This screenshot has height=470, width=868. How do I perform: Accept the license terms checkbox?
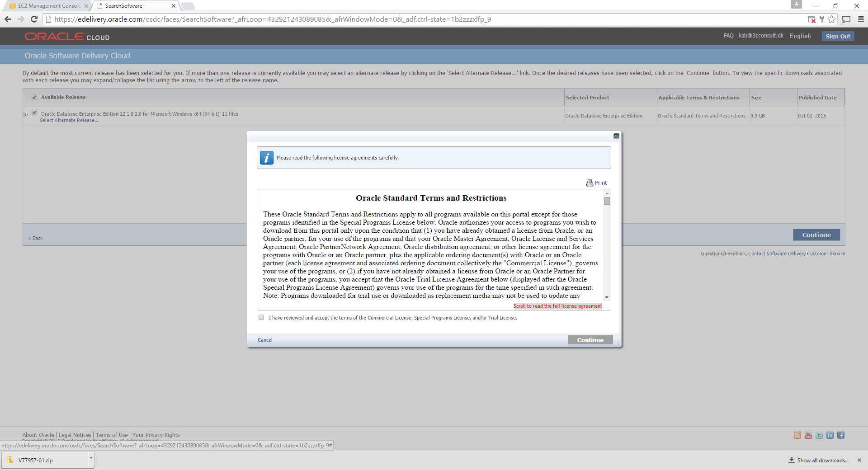pos(261,317)
